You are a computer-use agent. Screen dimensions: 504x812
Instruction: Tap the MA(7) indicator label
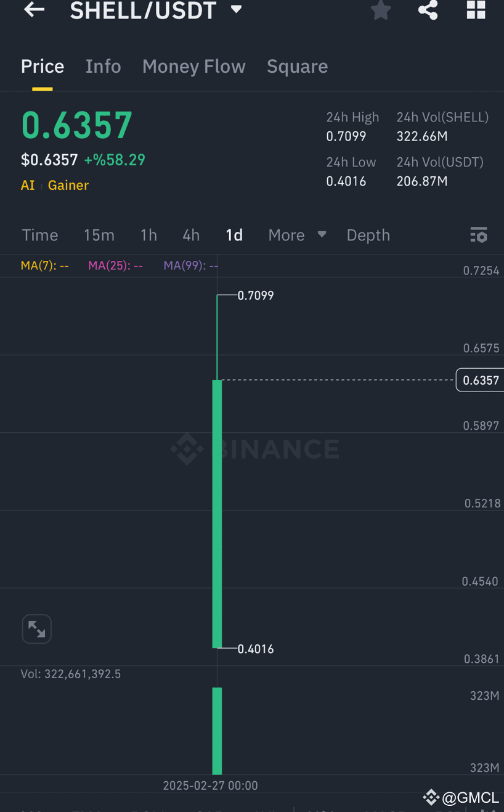coord(45,266)
